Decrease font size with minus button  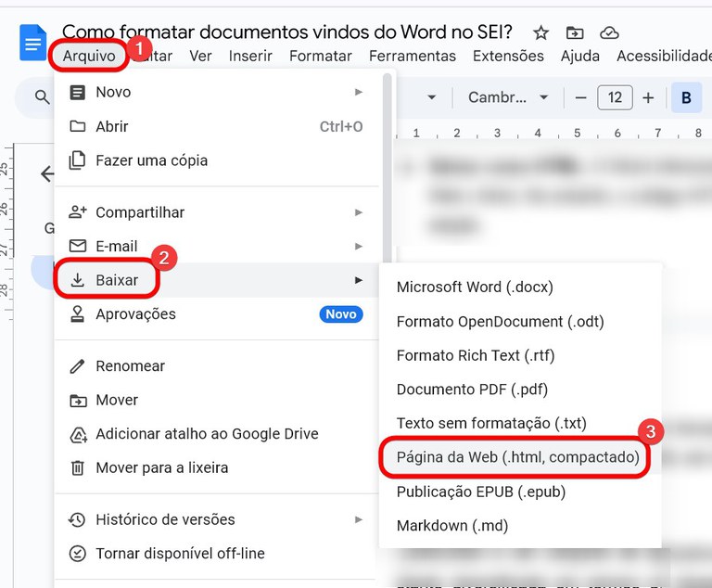[581, 97]
